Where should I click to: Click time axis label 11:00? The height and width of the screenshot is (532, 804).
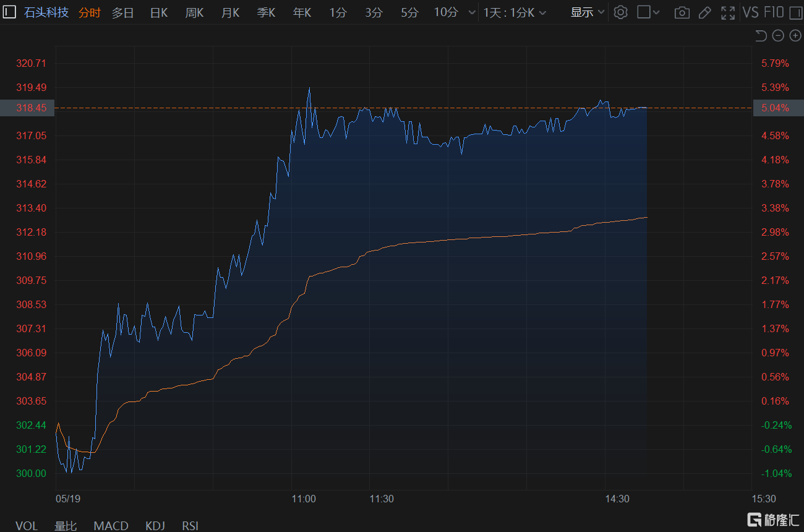pyautogui.click(x=303, y=499)
